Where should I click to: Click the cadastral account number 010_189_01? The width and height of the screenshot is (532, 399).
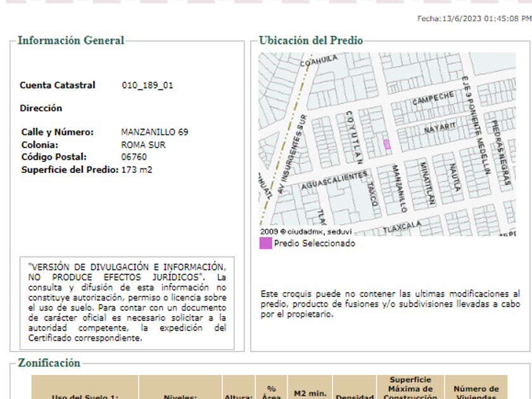[x=147, y=85]
